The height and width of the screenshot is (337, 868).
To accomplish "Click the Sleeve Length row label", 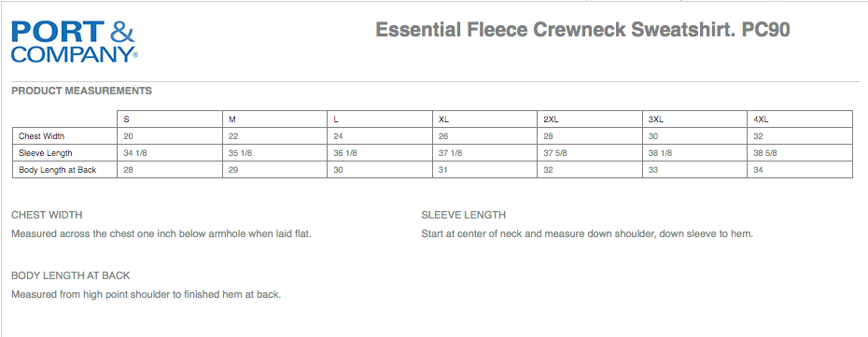I will [x=46, y=153].
